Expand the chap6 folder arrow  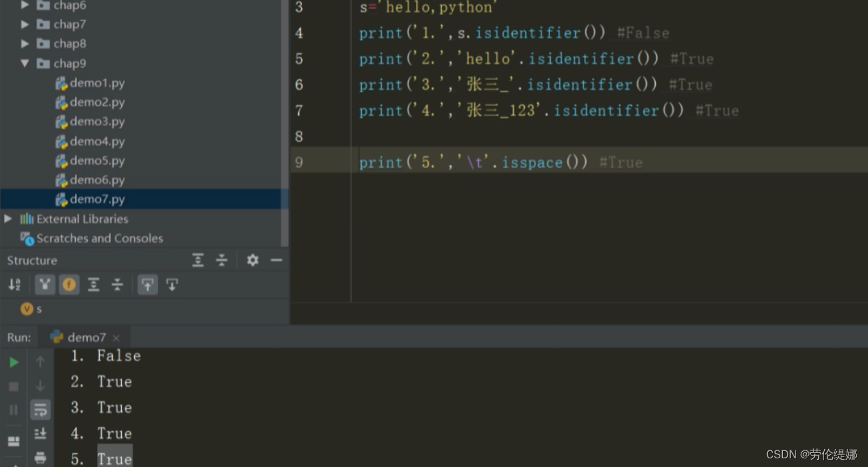25,5
